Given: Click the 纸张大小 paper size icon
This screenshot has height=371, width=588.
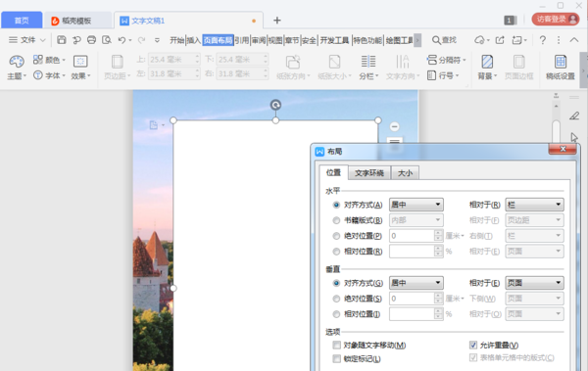Looking at the screenshot, I should tap(334, 62).
